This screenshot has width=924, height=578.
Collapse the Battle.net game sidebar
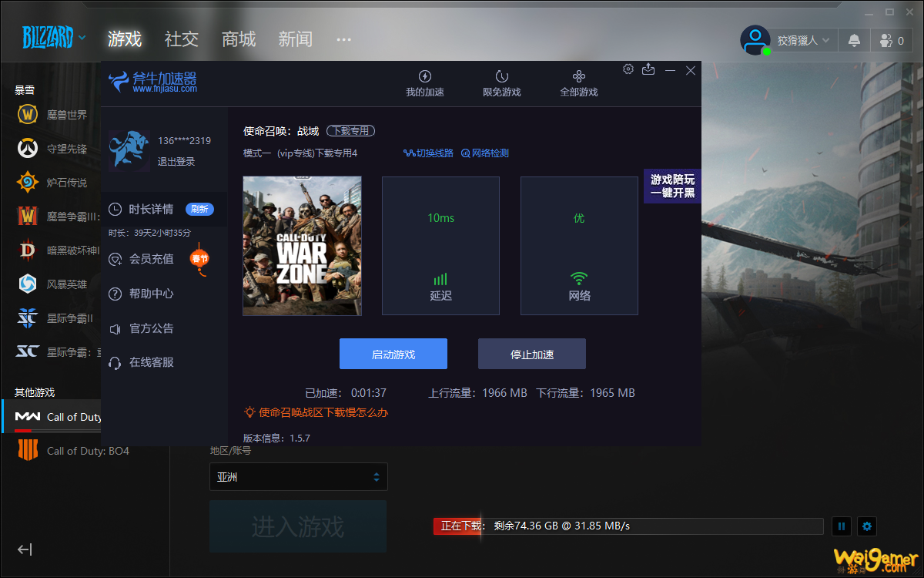pyautogui.click(x=25, y=549)
